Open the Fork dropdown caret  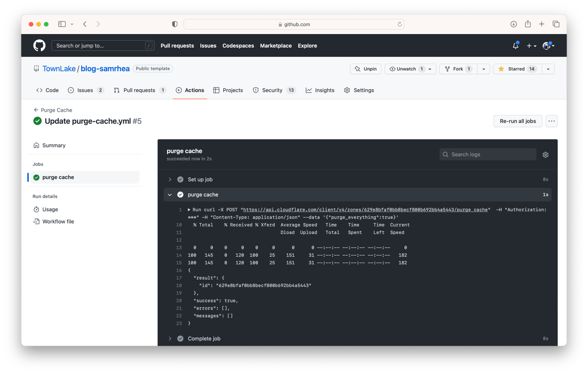[483, 69]
